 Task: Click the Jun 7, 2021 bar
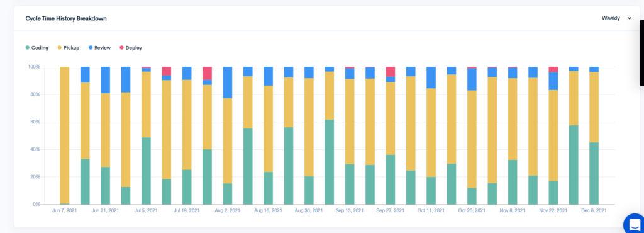(x=65, y=135)
